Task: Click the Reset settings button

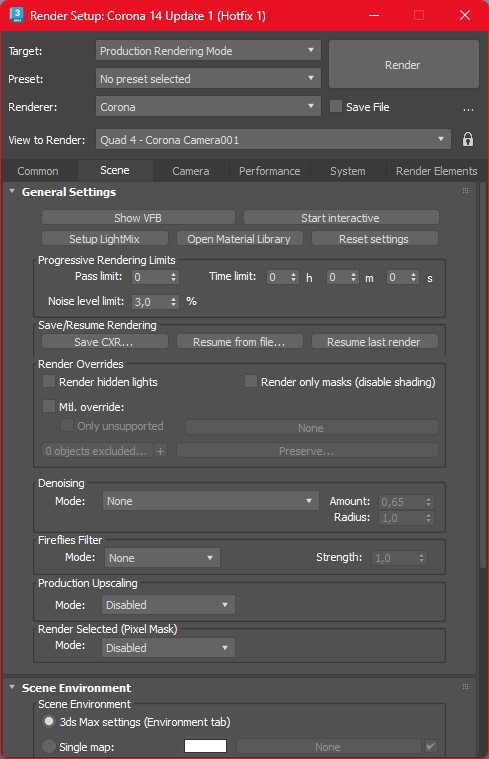Action: pos(374,239)
